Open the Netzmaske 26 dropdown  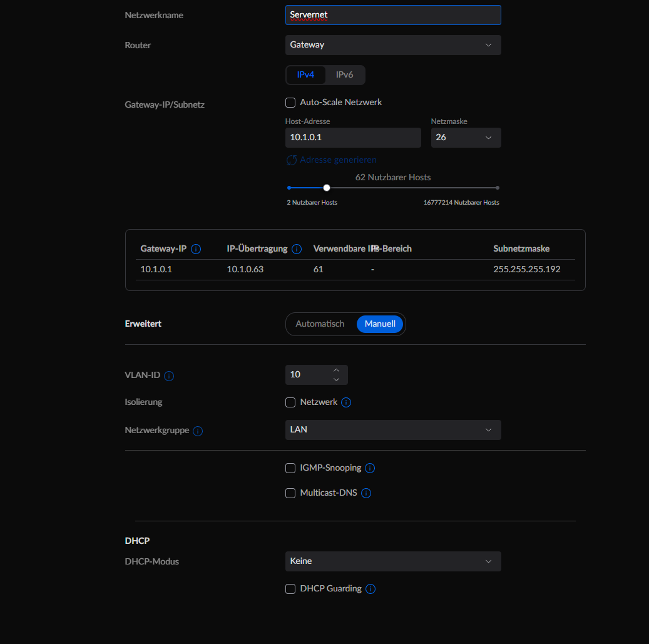pos(466,138)
